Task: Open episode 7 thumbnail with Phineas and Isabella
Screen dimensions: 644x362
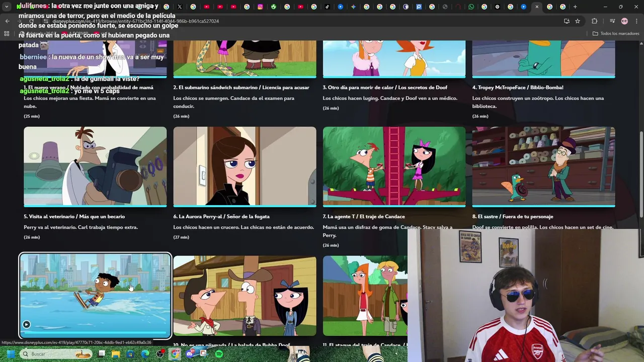Action: 394,167
